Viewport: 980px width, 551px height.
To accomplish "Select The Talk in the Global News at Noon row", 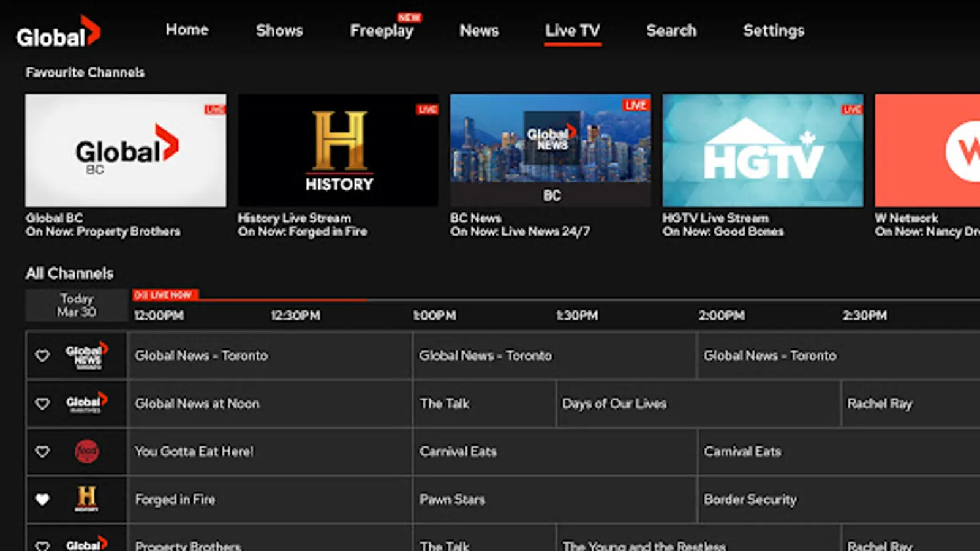I will 484,403.
